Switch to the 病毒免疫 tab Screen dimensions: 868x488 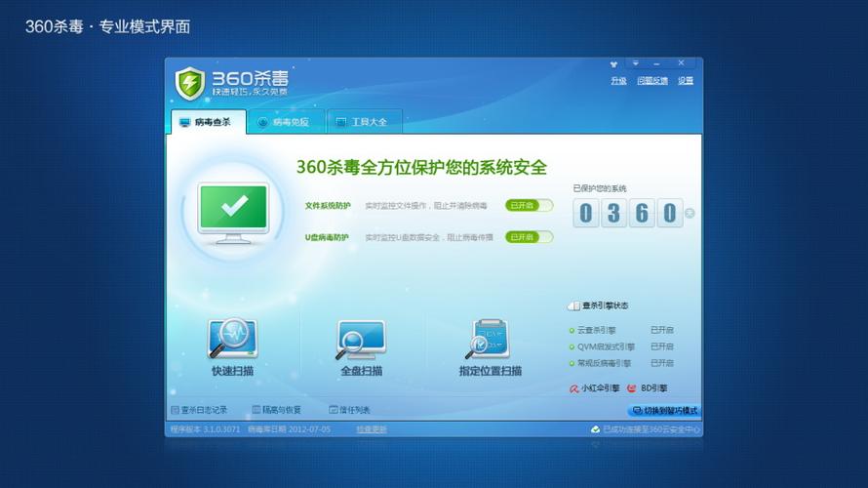click(284, 122)
